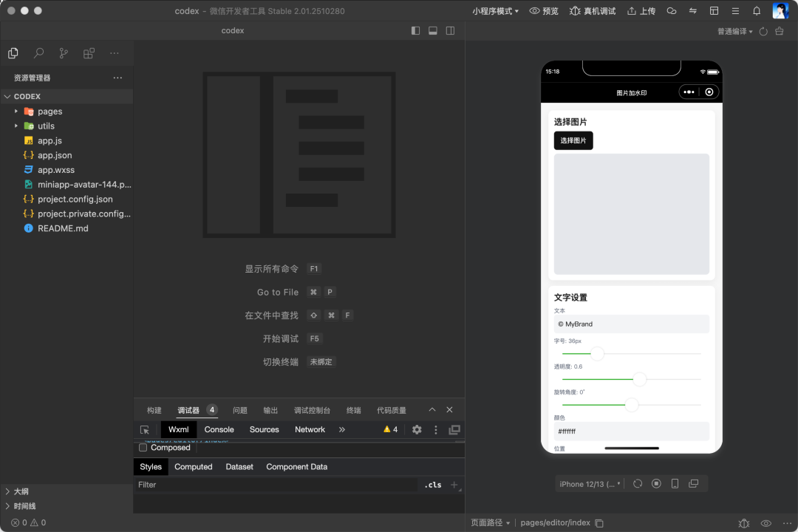The width and height of the screenshot is (798, 532).
Task: Check the Composed checkbox
Action: click(143, 447)
